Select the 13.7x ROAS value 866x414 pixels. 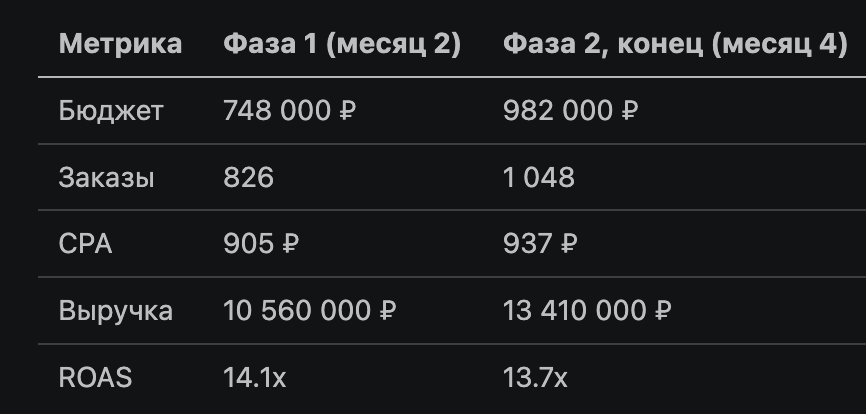tap(535, 378)
